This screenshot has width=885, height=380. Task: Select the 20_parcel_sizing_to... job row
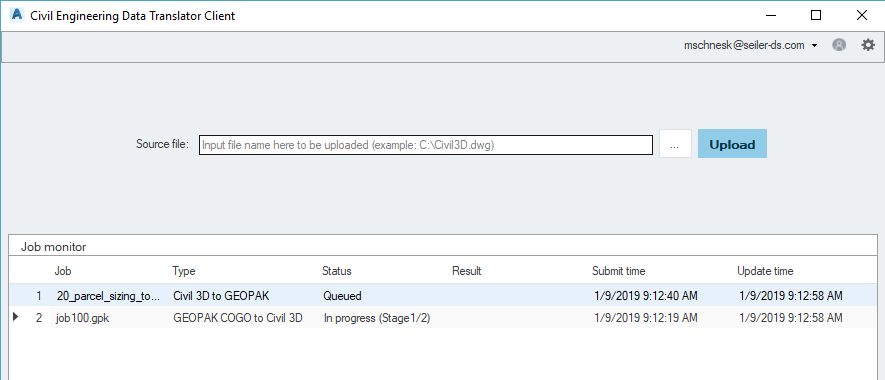[442, 295]
